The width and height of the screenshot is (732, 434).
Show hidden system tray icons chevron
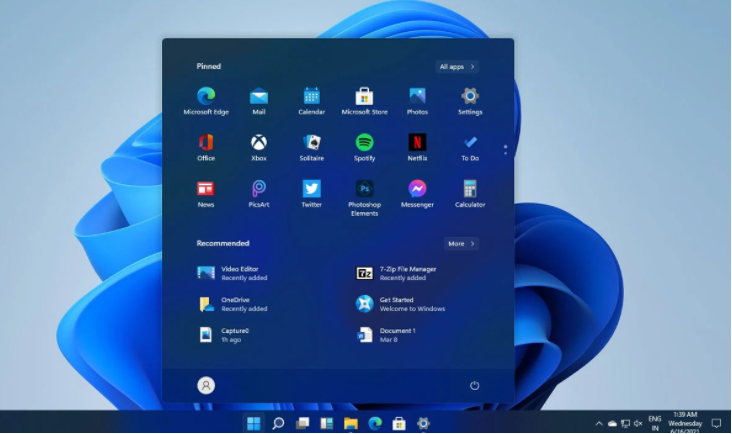pyautogui.click(x=599, y=423)
